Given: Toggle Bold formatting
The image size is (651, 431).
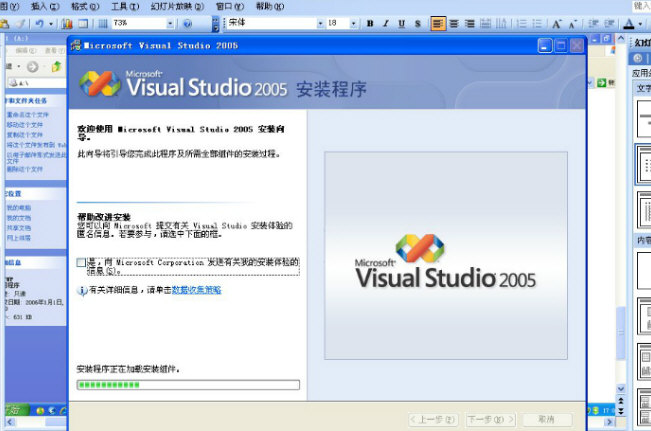Looking at the screenshot, I should [x=370, y=24].
